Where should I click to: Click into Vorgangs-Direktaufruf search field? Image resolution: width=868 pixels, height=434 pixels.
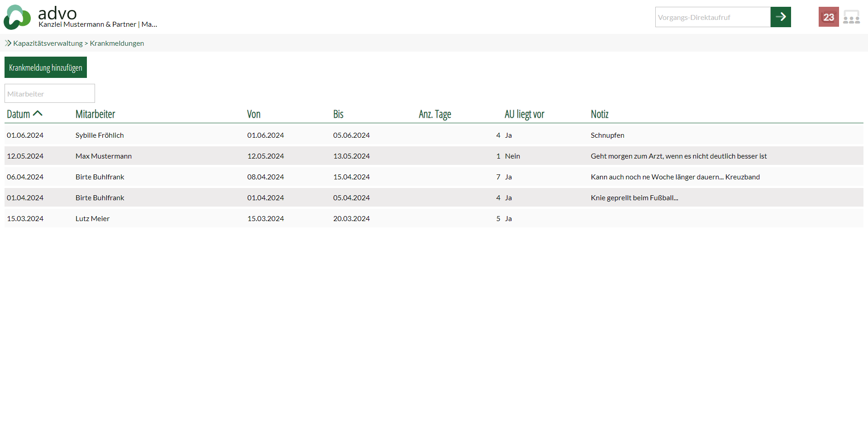[x=712, y=17]
